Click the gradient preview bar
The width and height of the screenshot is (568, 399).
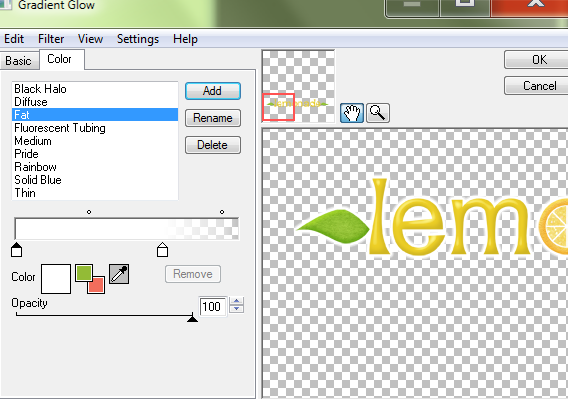click(126, 229)
